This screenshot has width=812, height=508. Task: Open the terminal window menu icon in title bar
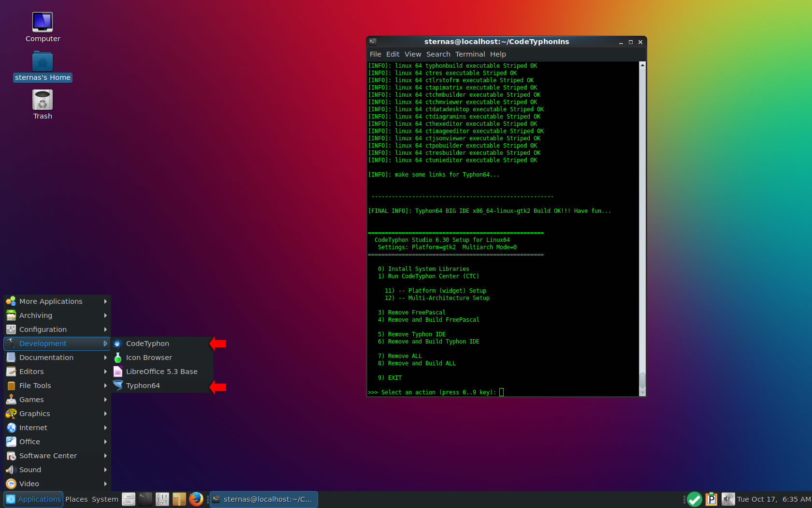click(373, 42)
